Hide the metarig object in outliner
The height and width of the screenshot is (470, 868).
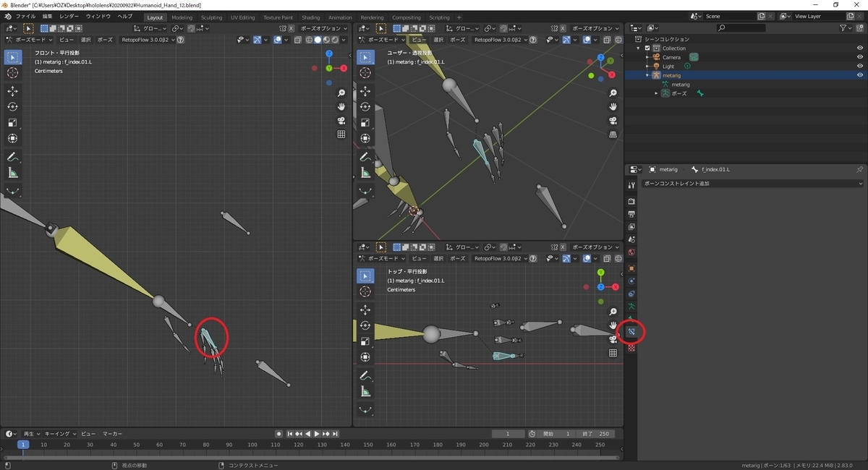tap(860, 75)
